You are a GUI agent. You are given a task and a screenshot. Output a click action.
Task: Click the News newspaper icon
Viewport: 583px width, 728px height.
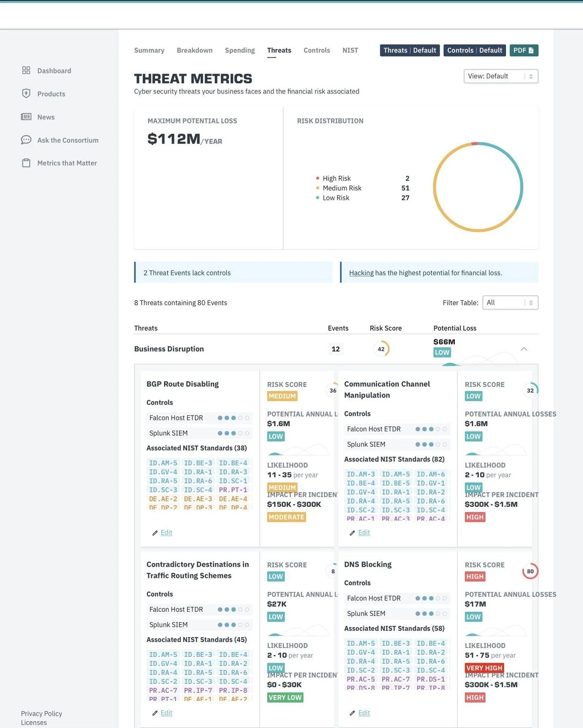click(x=26, y=117)
